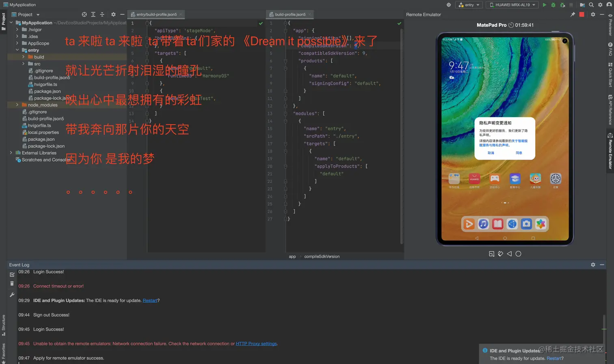The image size is (614, 364).
Task: Select local.properties file in project tree
Action: click(x=43, y=132)
